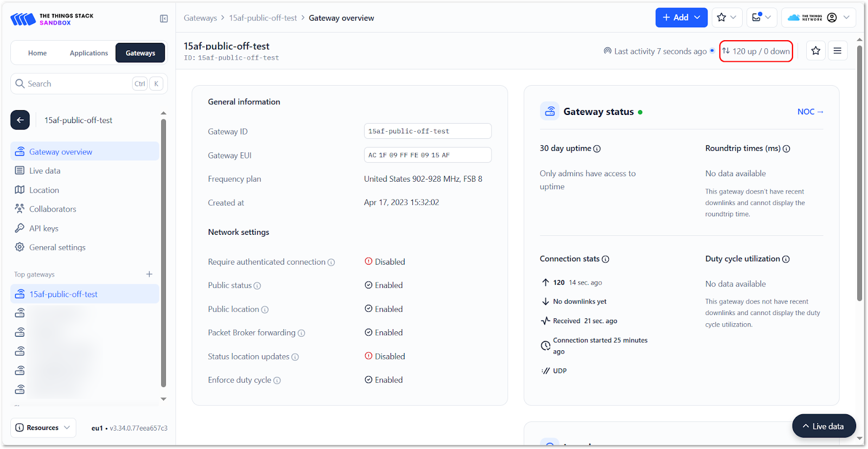Click the back arrow button in sidebar
The image size is (868, 449).
tap(20, 120)
